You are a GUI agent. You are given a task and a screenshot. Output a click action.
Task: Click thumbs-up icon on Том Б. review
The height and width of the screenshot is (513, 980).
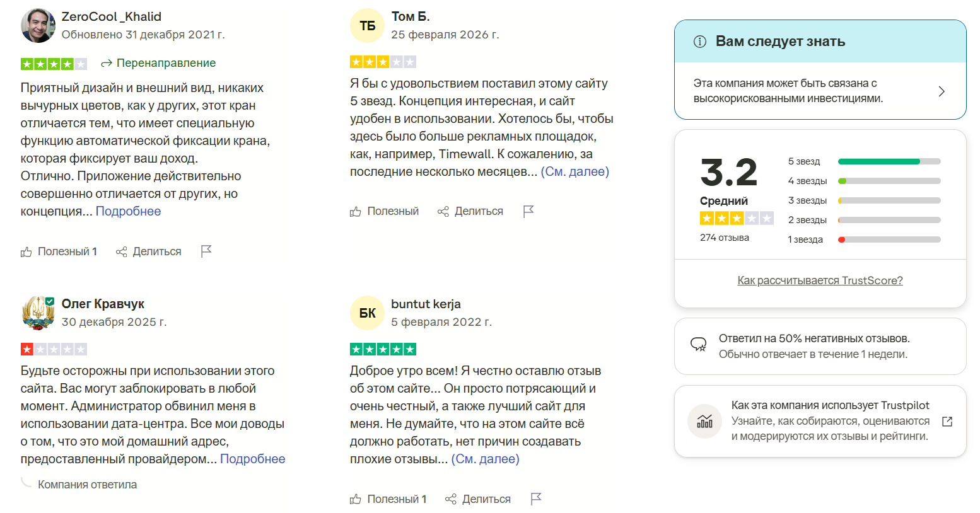356,212
